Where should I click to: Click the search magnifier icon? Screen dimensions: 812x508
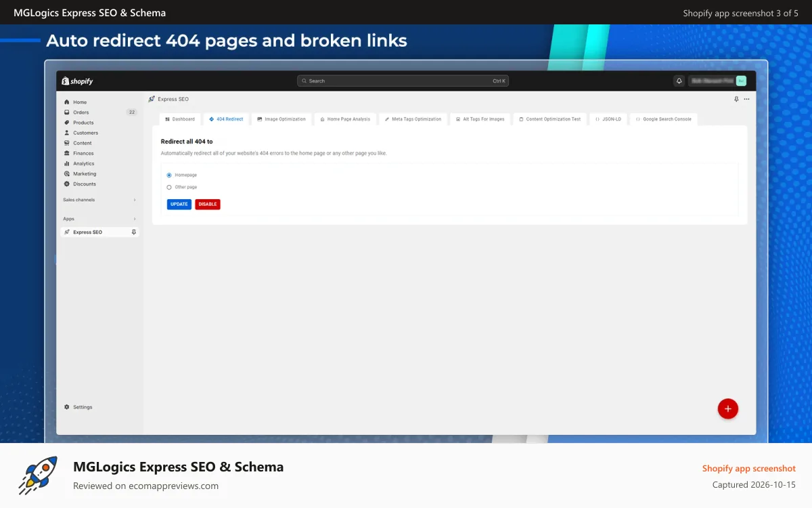[304, 81]
